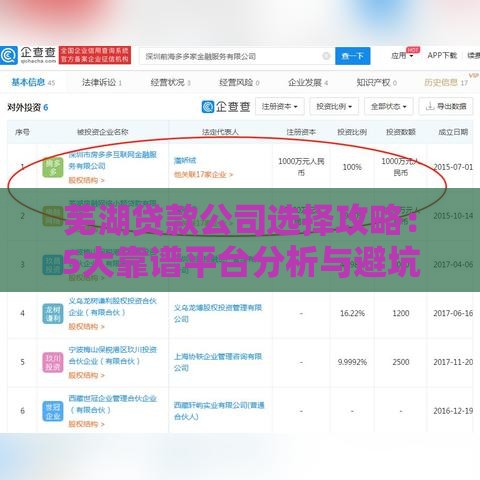This screenshot has width=480, height=480.
Task: Click the 序号 column header
Action: (x=22, y=132)
